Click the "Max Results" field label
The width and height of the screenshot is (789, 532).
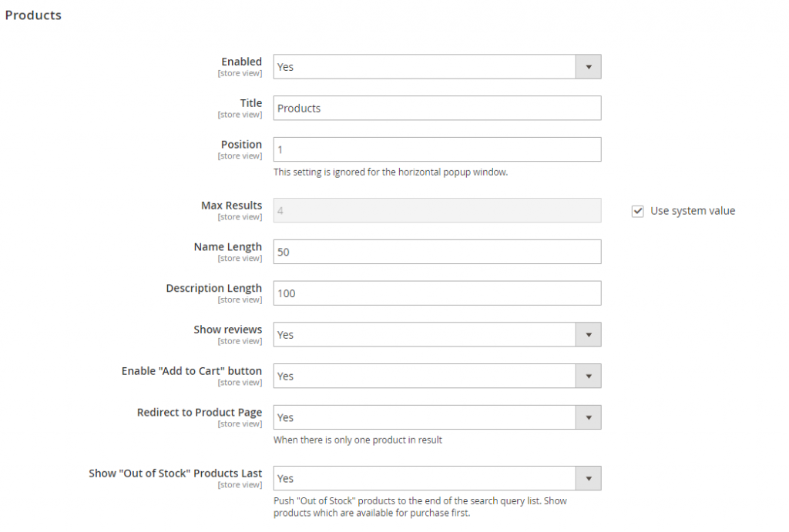click(x=231, y=206)
